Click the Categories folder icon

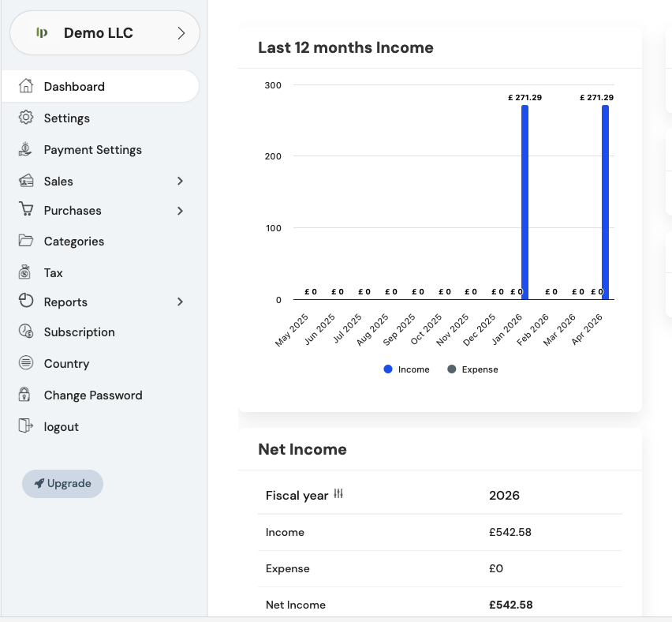click(26, 241)
